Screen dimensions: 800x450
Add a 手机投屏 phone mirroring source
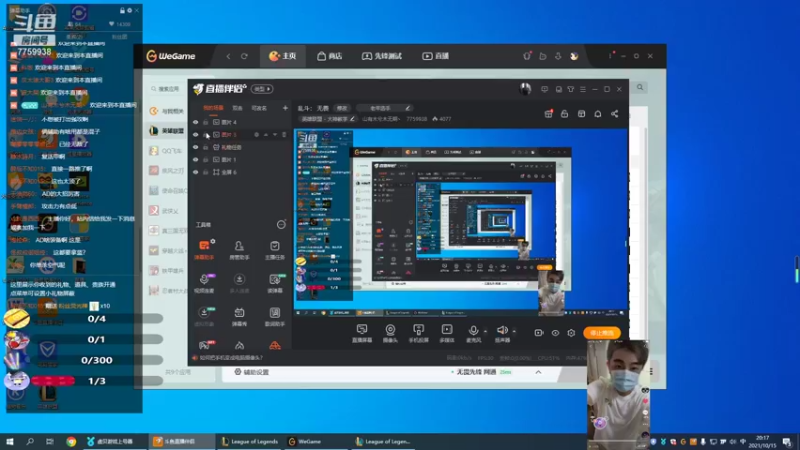[x=418, y=333]
